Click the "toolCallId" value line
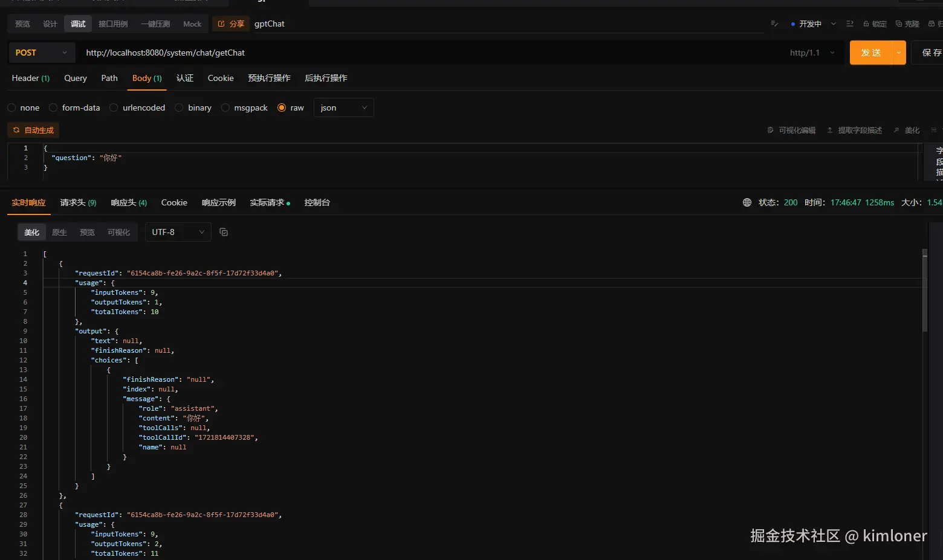The height and width of the screenshot is (560, 943). 198,437
